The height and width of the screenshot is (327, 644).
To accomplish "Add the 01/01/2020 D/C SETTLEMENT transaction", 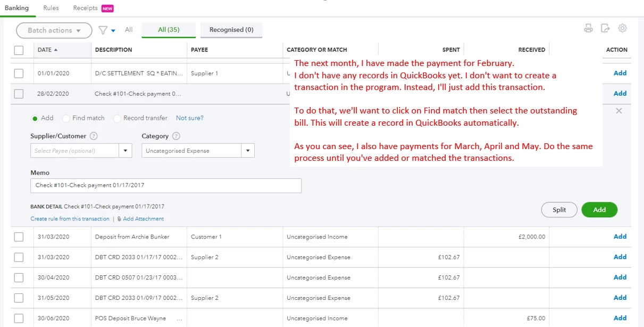I will (x=620, y=73).
